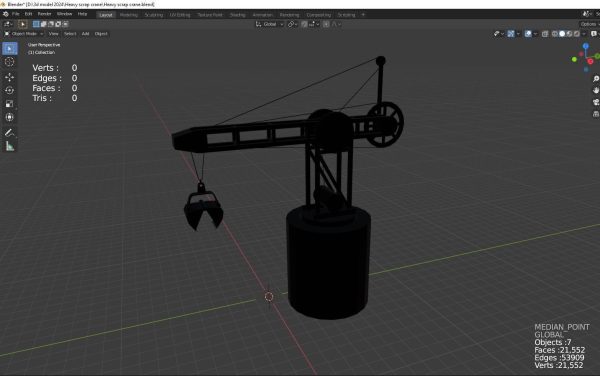Open the pivot point dropdown
Image resolution: width=600 pixels, height=376 pixels.
point(292,24)
